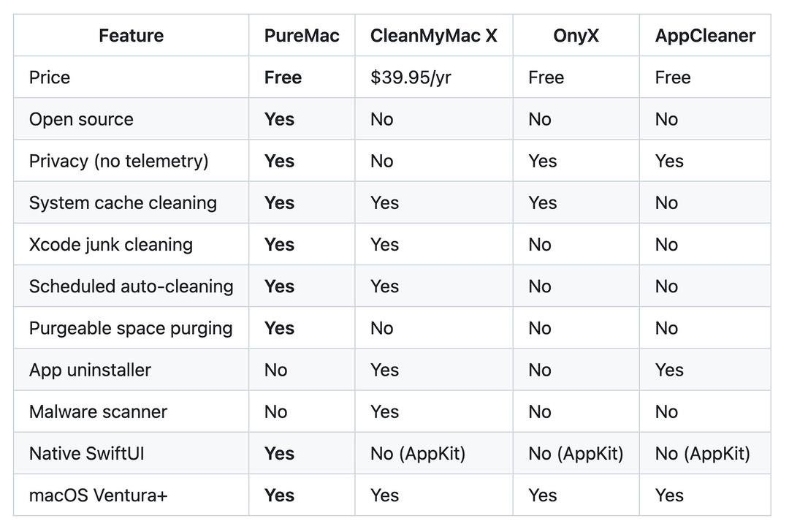The height and width of the screenshot is (532, 789).
Task: Click PureMac's bold Free price cell
Action: [283, 77]
